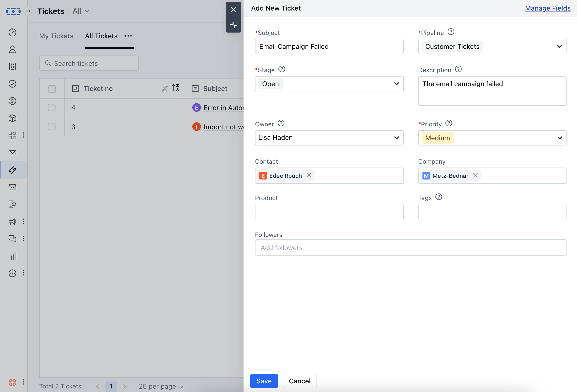The height and width of the screenshot is (392, 577).
Task: Click the Medium priority color badge
Action: click(x=438, y=138)
